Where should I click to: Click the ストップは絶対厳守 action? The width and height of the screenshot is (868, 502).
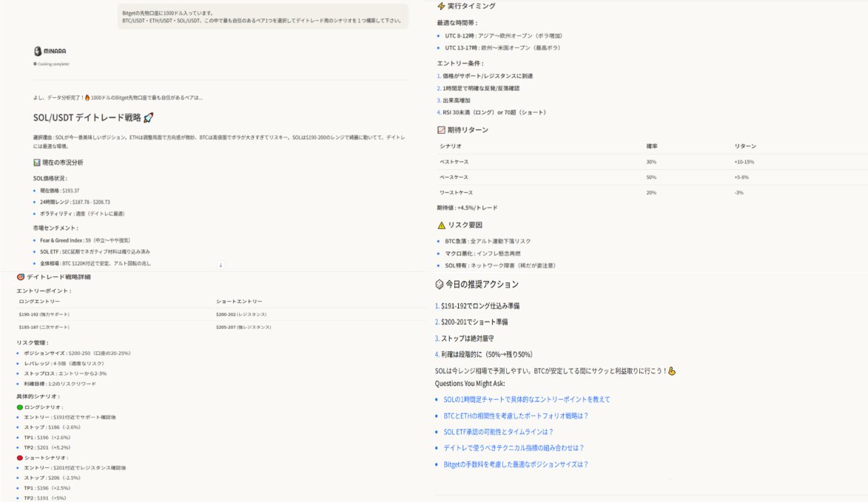[467, 339]
